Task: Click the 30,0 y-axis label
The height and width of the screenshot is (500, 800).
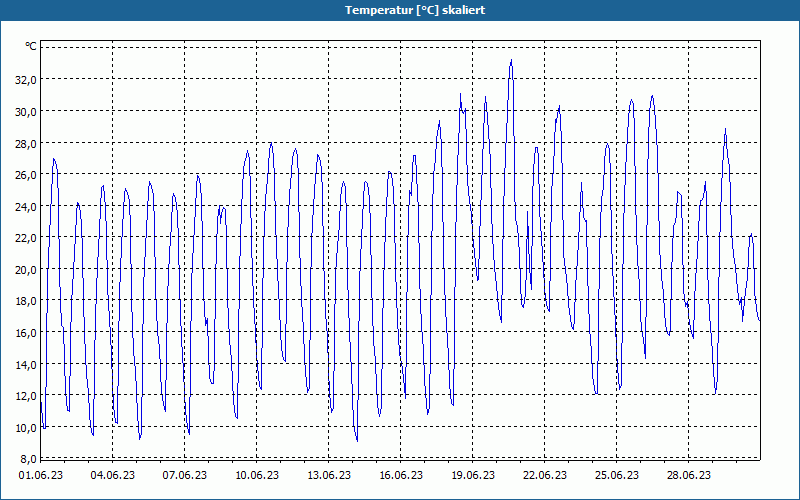Action: point(26,112)
